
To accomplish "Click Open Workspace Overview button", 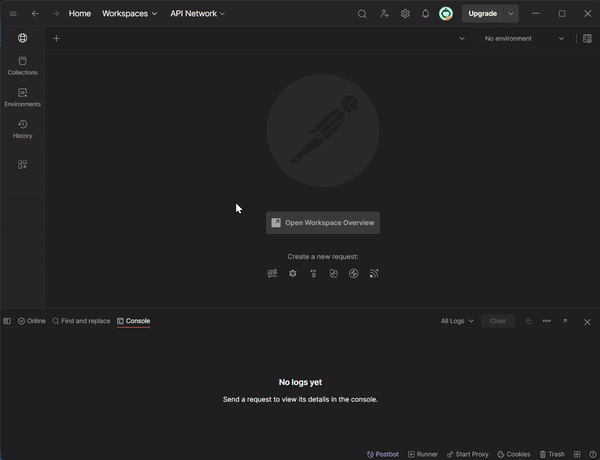I will click(x=323, y=223).
